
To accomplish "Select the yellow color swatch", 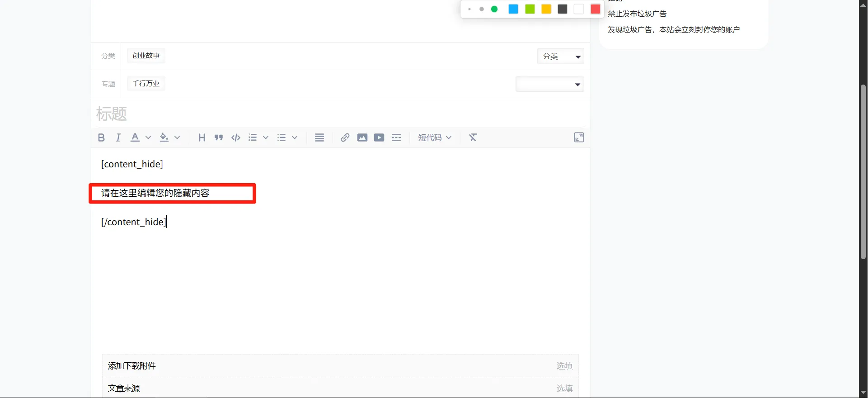I will pyautogui.click(x=546, y=9).
